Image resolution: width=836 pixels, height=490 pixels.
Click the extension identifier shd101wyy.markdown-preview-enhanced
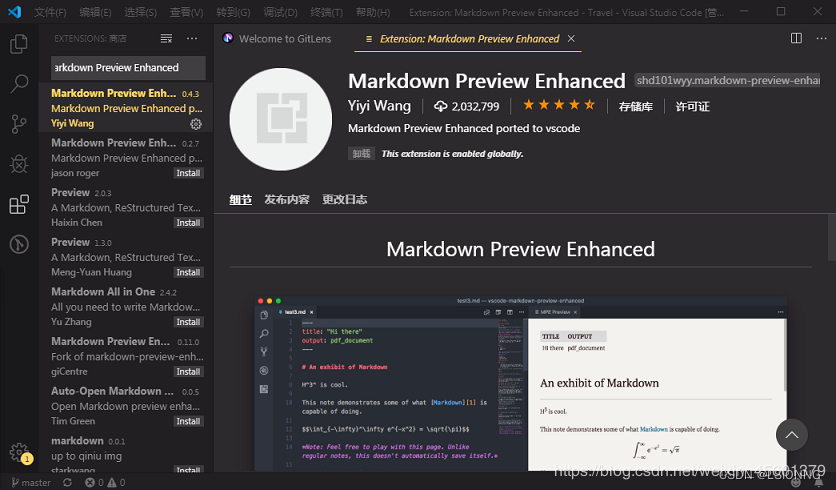point(727,81)
